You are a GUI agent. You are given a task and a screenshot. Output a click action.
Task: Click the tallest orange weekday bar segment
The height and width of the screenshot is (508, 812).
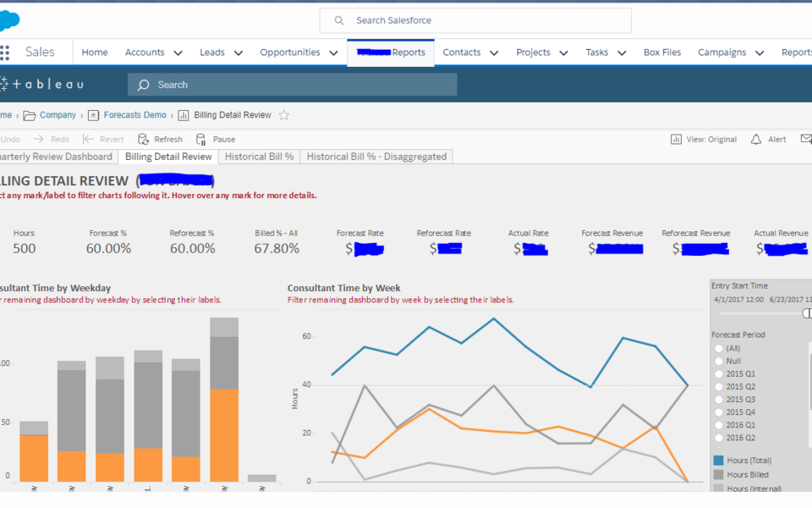click(224, 435)
